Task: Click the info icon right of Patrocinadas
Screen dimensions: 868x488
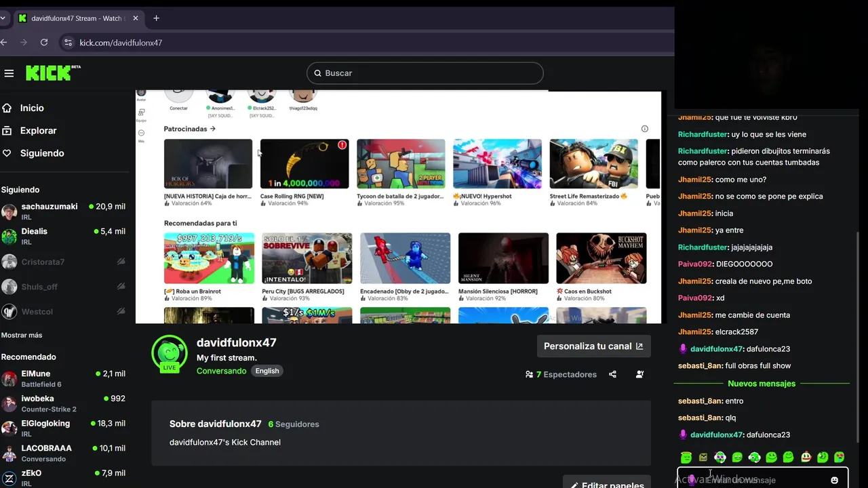Action: (645, 129)
